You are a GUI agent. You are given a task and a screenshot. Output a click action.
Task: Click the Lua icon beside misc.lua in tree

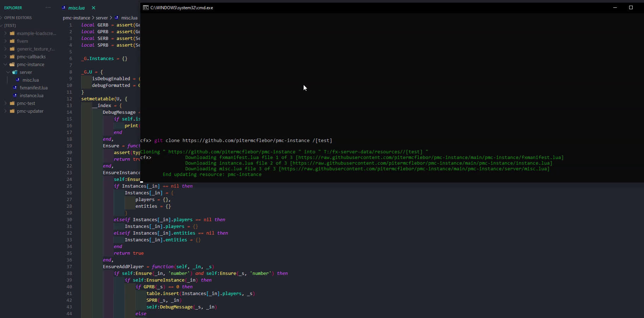pos(18,80)
